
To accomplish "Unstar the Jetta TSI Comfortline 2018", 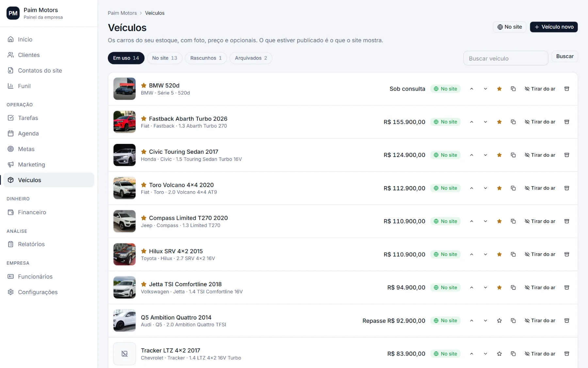I will pos(499,288).
